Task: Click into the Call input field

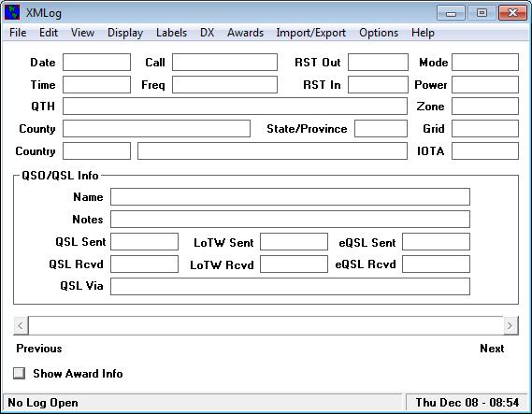Action: tap(224, 62)
